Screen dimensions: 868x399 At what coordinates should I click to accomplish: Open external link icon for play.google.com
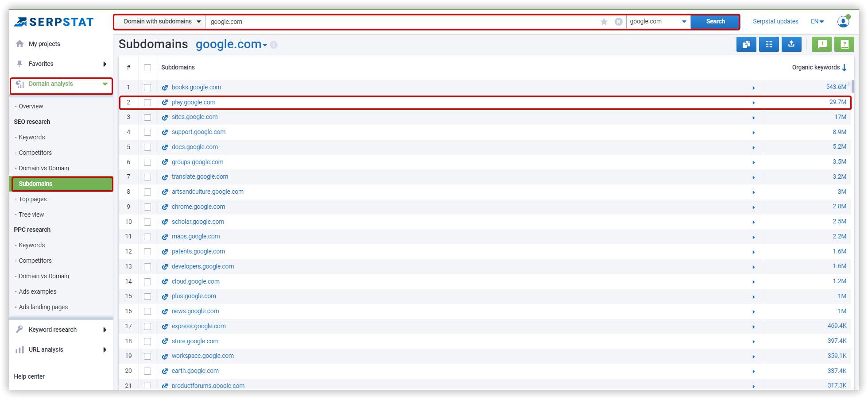coord(165,103)
